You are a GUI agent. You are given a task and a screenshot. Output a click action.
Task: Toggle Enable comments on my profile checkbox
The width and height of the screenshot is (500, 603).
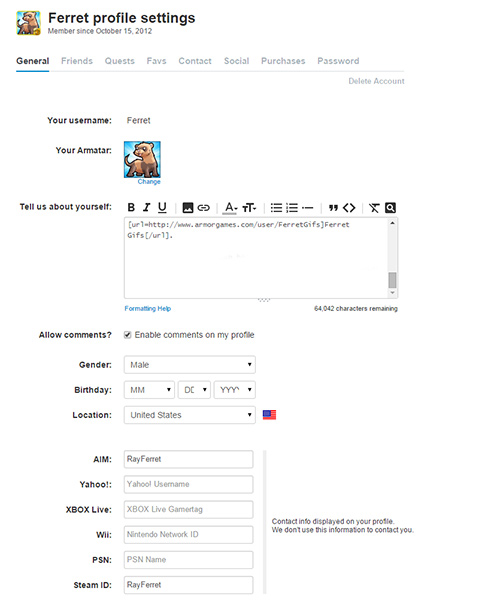click(x=128, y=335)
